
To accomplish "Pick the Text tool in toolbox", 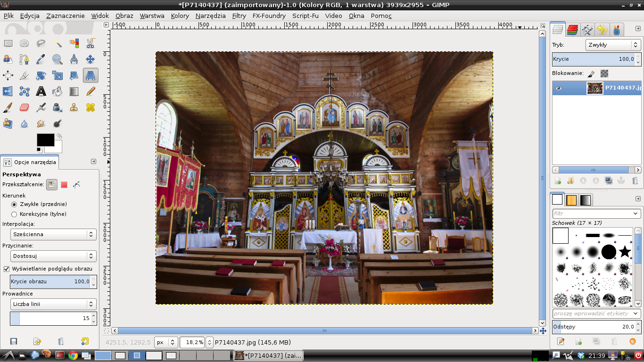I will (x=41, y=91).
